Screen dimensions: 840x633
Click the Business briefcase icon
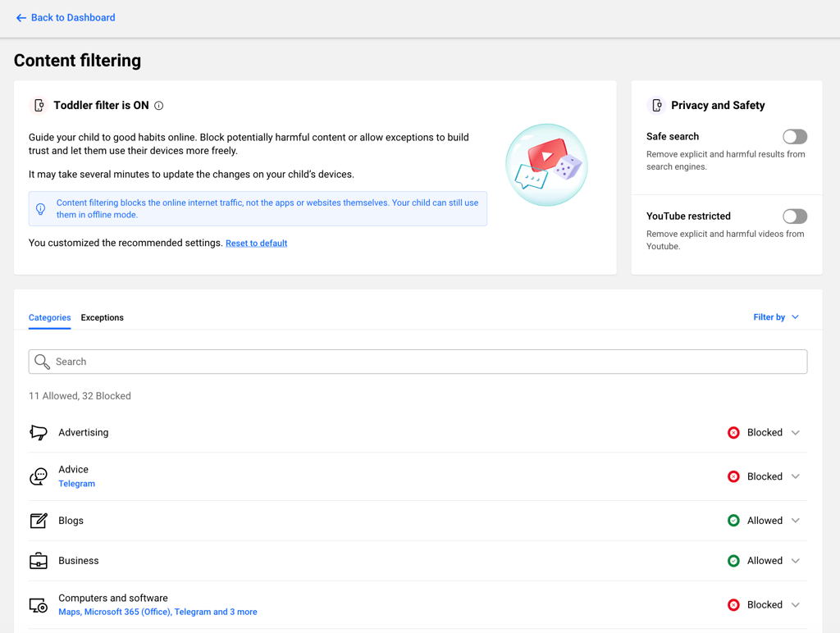(x=39, y=561)
